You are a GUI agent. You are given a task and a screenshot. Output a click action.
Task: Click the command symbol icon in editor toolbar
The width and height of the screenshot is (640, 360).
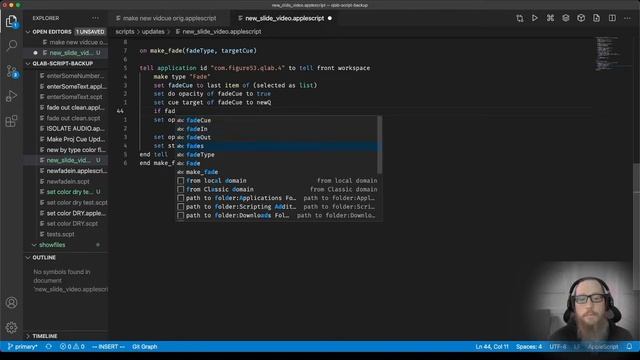pos(550,18)
